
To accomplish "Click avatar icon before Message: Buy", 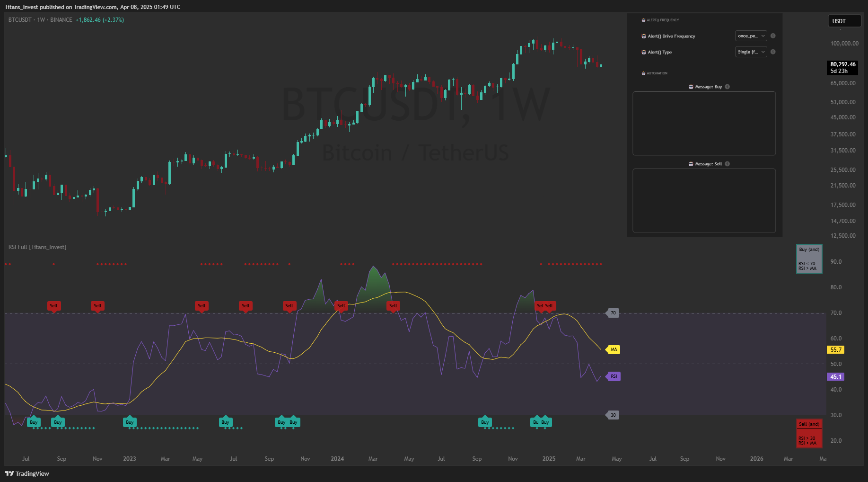I will tap(691, 87).
